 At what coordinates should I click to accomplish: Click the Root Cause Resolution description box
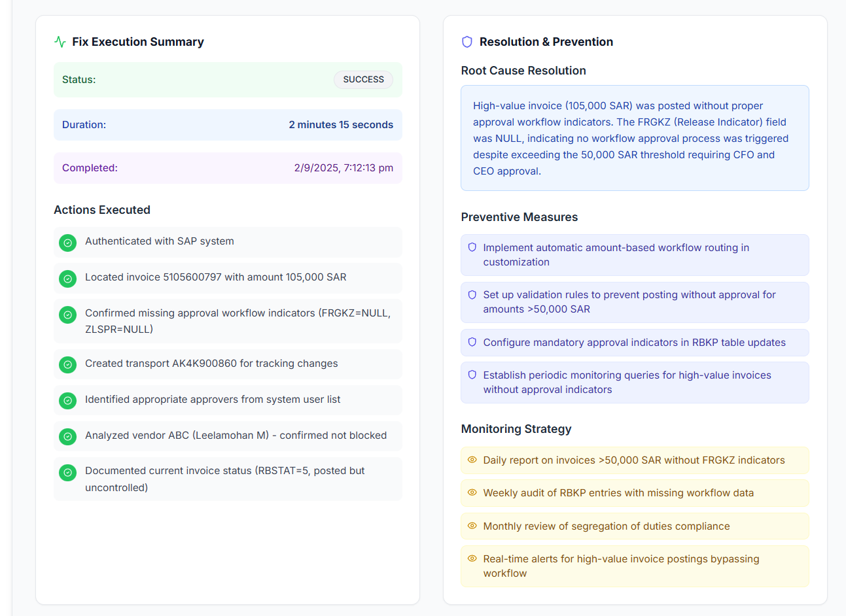click(634, 138)
